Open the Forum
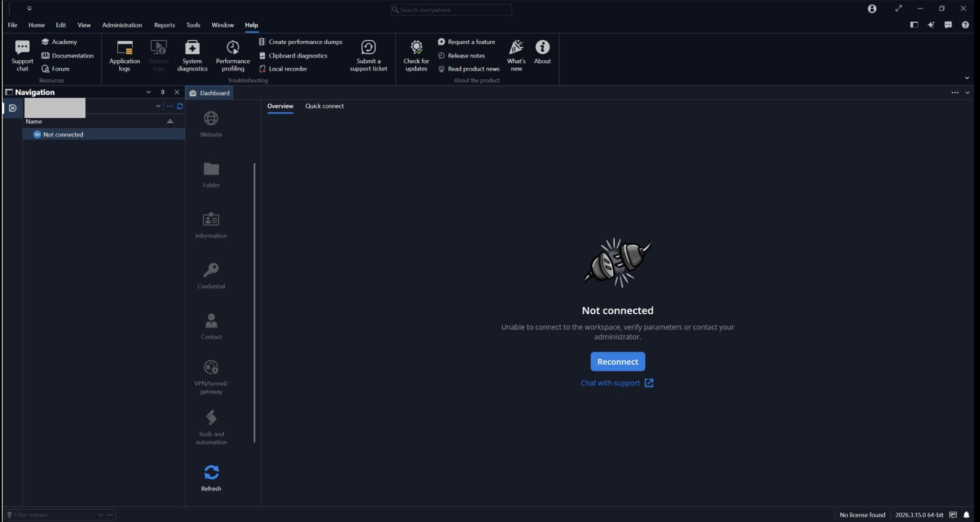Screen dimensions: 980x522 (x=56, y=69)
